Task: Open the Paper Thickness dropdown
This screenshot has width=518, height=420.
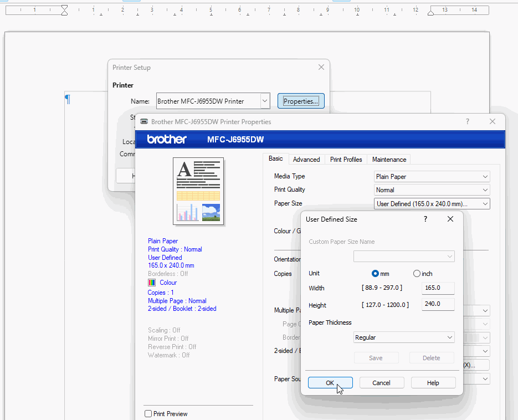Action: tap(404, 337)
